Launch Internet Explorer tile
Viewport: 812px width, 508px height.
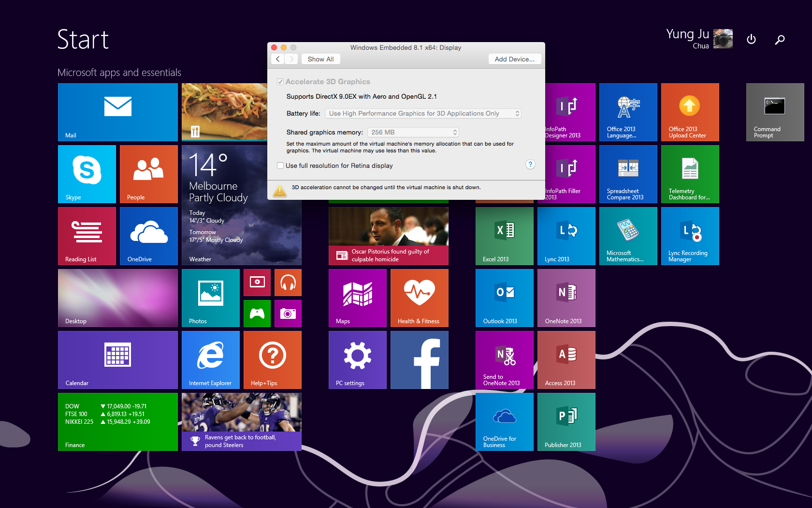point(211,360)
